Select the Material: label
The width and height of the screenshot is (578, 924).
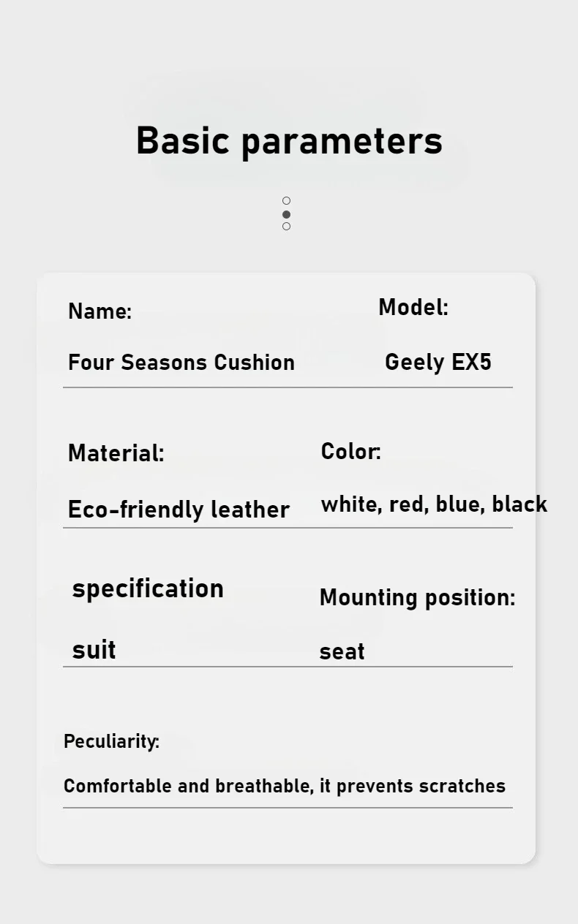tap(116, 452)
